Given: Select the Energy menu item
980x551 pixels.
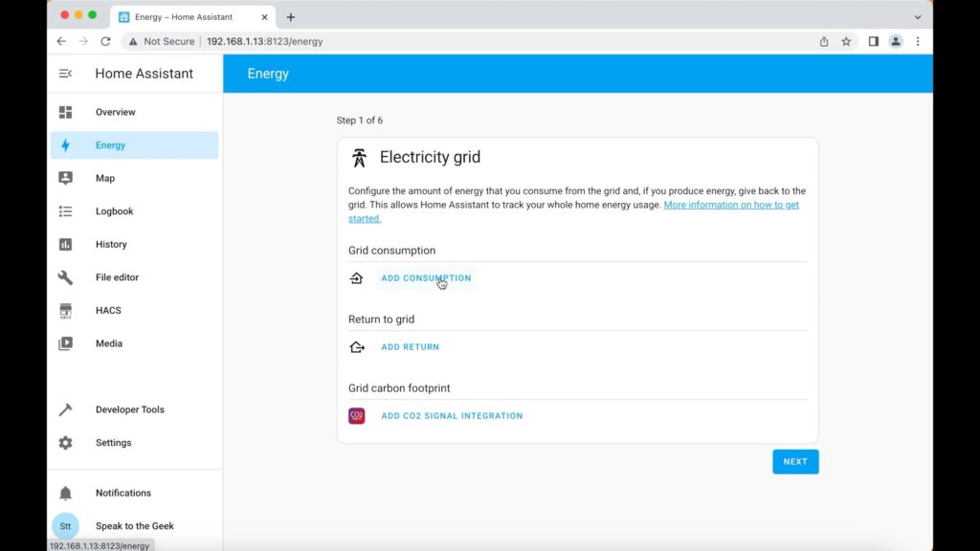Looking at the screenshot, I should (134, 145).
